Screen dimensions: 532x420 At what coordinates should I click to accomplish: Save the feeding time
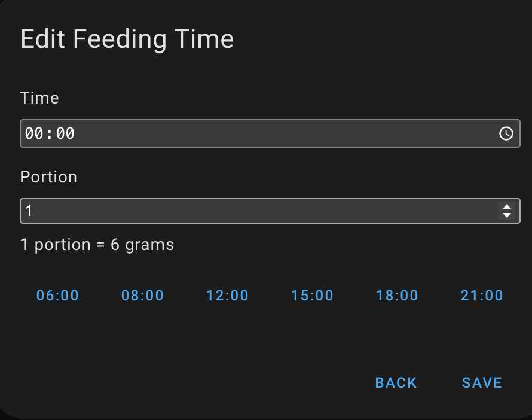[x=482, y=383]
